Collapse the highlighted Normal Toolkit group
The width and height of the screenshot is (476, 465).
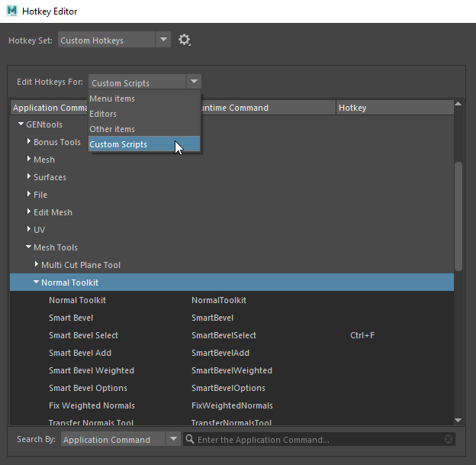click(36, 282)
